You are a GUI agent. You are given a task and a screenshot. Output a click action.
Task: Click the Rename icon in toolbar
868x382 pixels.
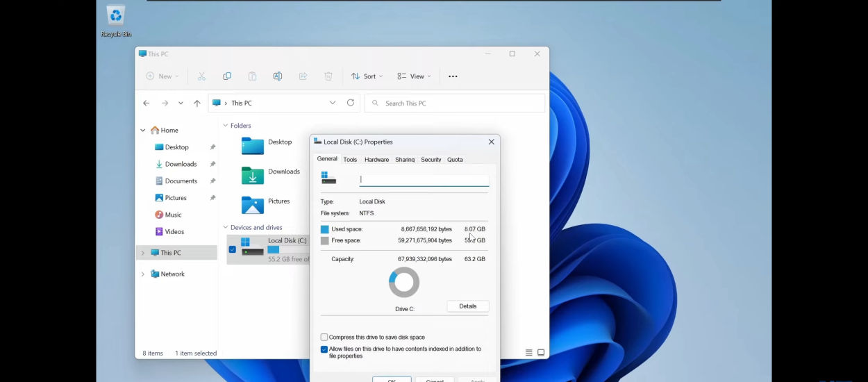[278, 76]
